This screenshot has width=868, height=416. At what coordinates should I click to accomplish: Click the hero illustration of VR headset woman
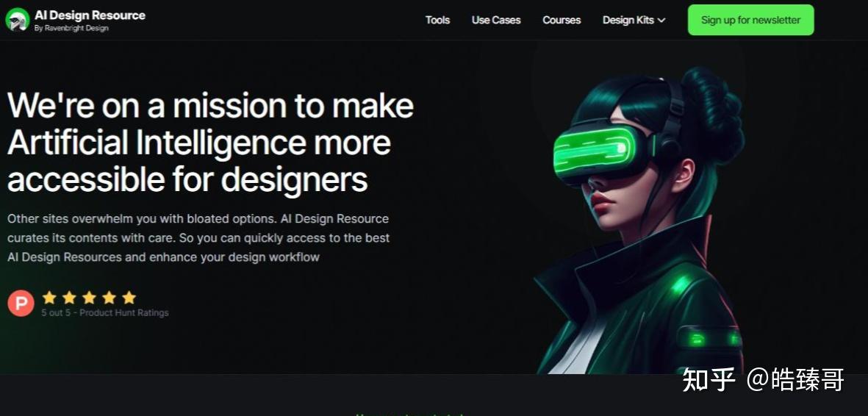[642, 220]
